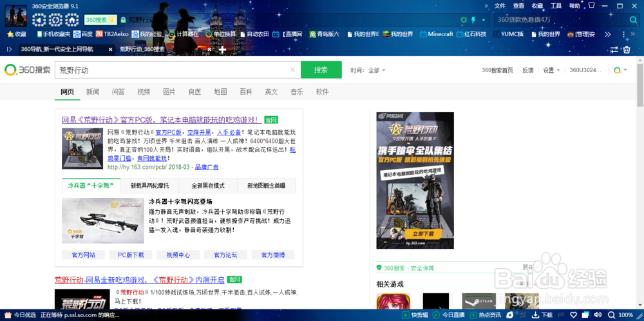Select the 新闻 search category
Image resolution: width=644 pixels, height=321 pixels.
click(x=93, y=92)
